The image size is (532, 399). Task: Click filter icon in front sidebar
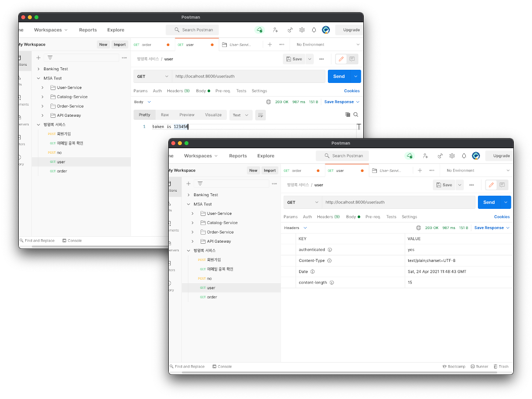(x=200, y=184)
